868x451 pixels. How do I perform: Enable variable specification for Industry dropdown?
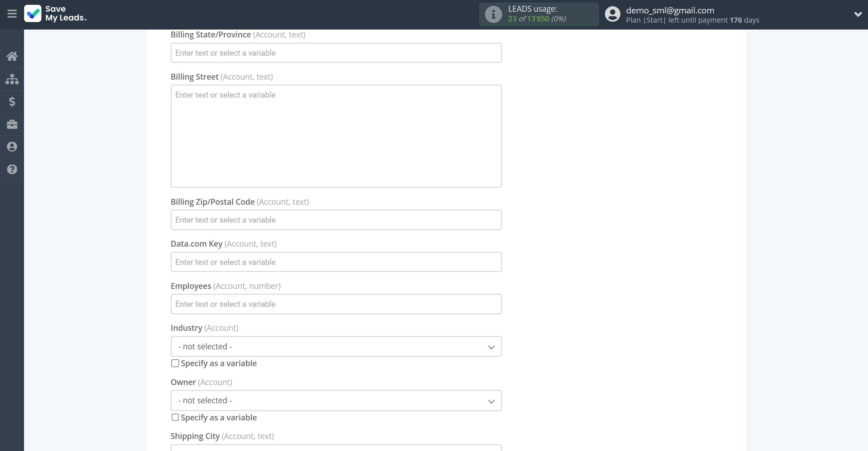click(x=175, y=363)
